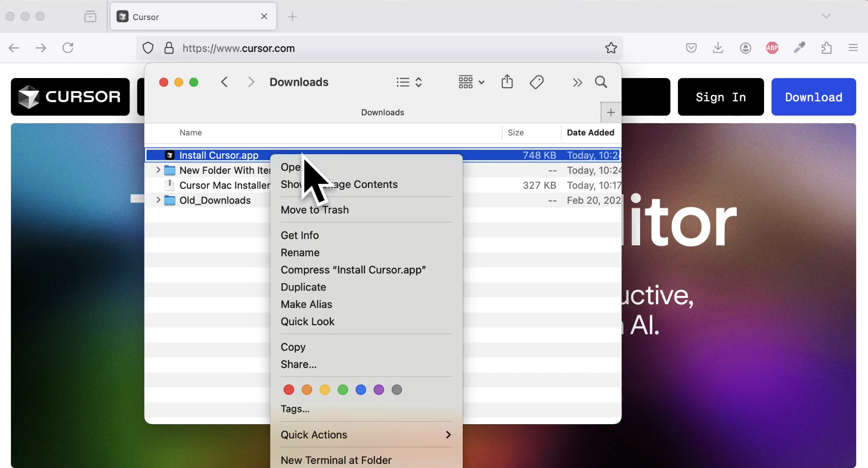868x468 pixels.
Task: Click the eyedropper extension icon
Action: click(x=799, y=48)
